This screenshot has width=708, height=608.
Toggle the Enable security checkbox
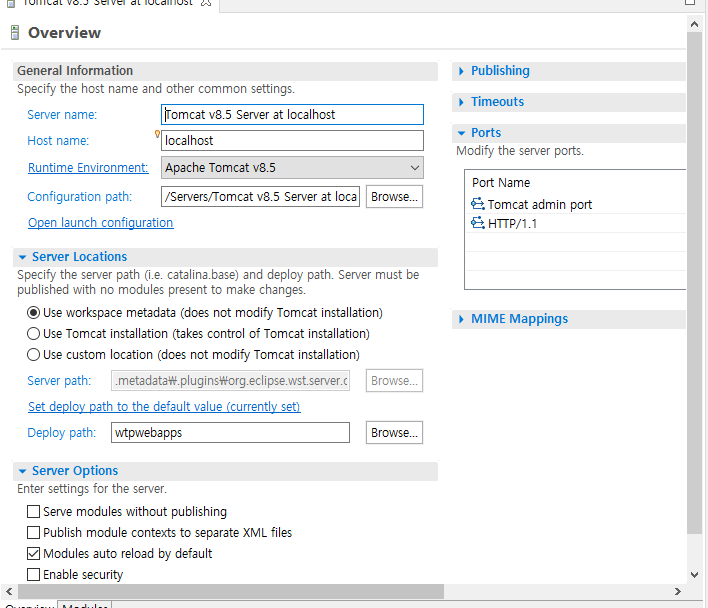pos(33,574)
